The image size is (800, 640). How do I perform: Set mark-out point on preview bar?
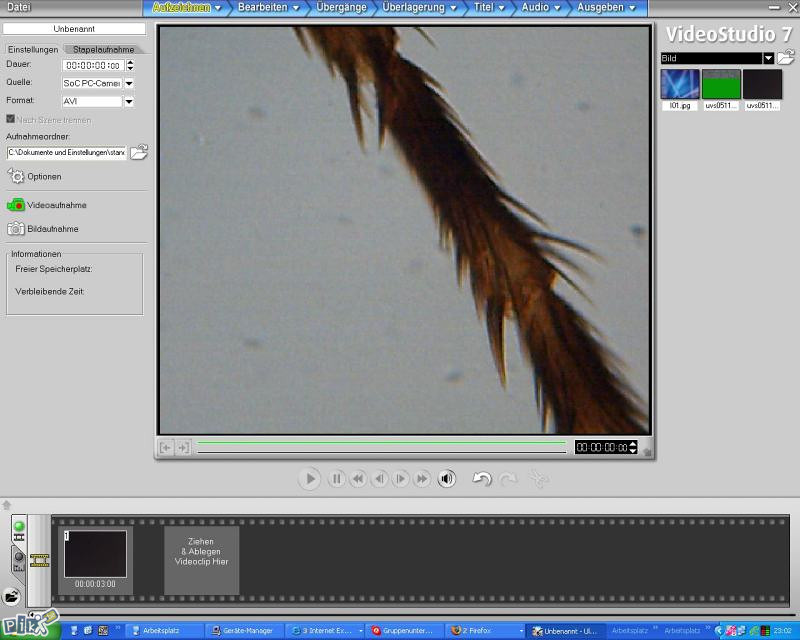[183, 448]
